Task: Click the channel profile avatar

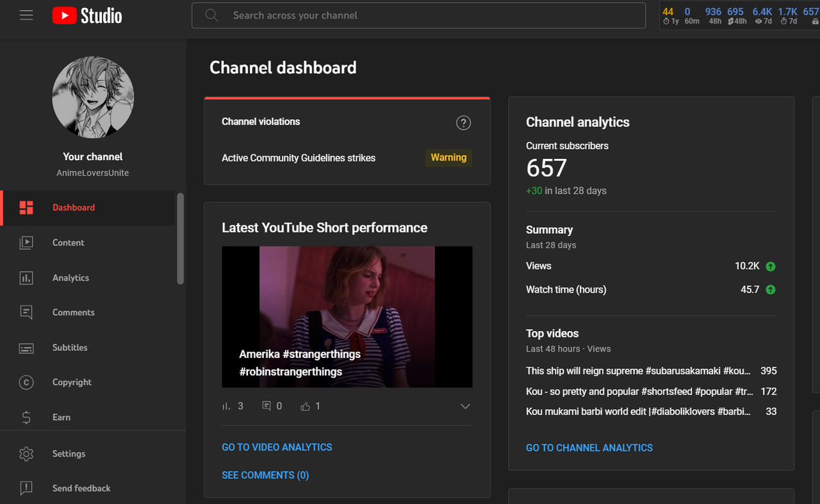Action: click(x=93, y=97)
